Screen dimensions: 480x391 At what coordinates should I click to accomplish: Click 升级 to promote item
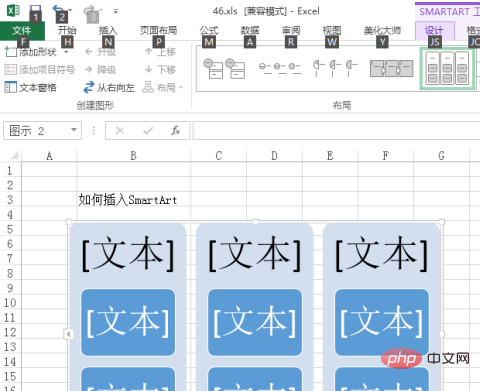[100, 52]
